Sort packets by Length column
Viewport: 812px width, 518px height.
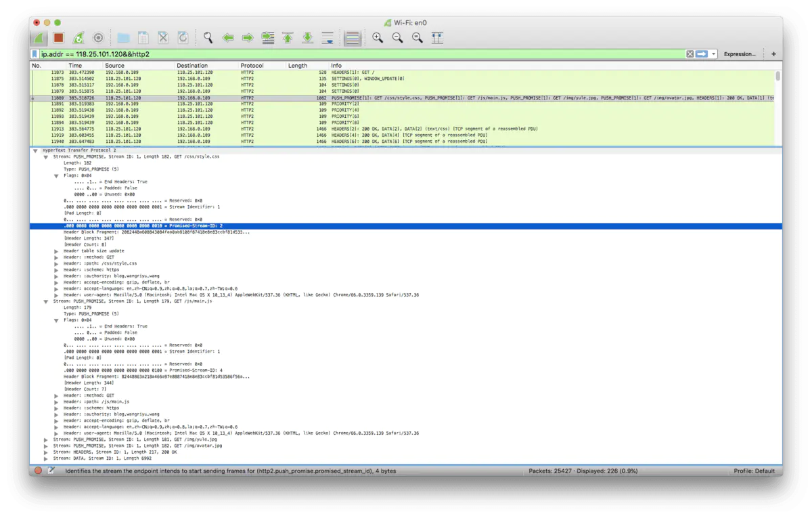pos(307,66)
